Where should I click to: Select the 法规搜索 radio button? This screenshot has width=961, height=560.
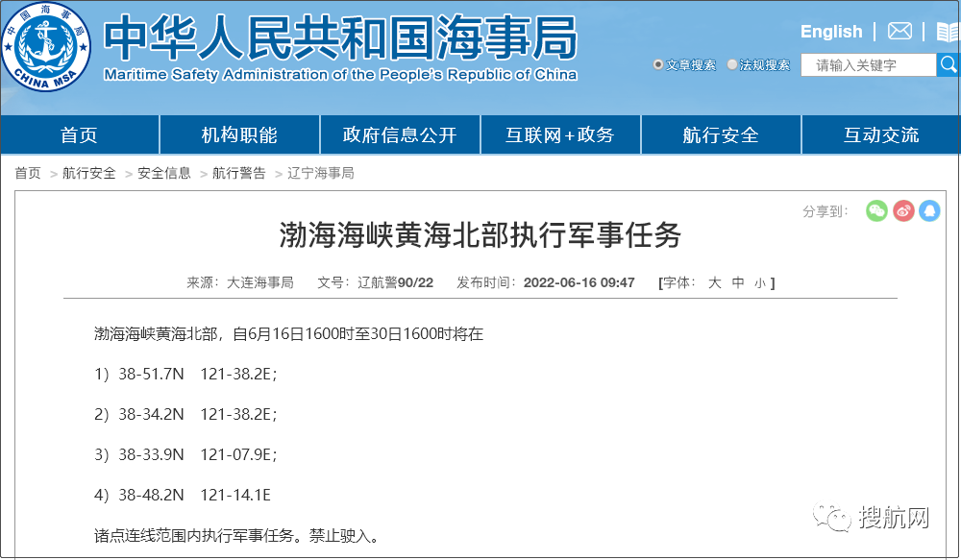(x=734, y=65)
